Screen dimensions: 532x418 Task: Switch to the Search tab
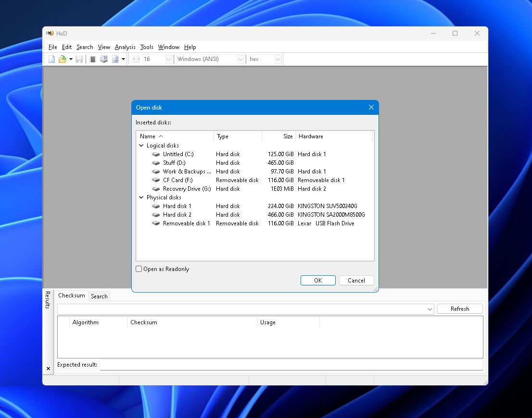pyautogui.click(x=99, y=296)
